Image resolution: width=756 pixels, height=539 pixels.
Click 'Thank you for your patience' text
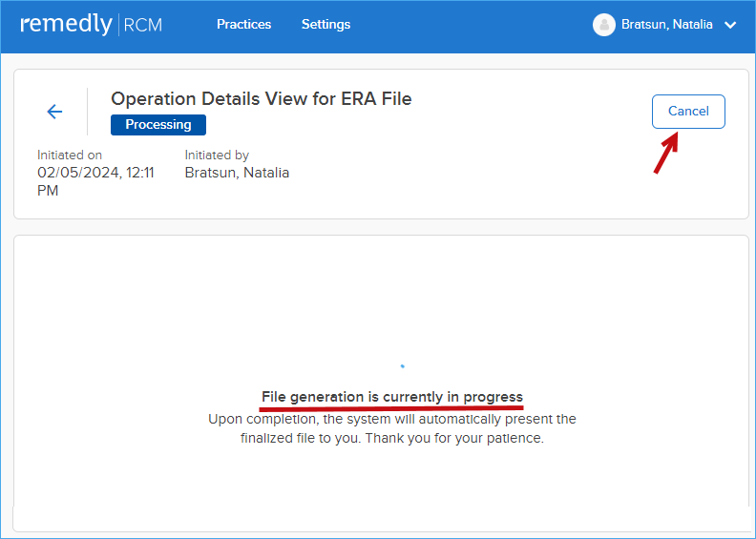(454, 438)
